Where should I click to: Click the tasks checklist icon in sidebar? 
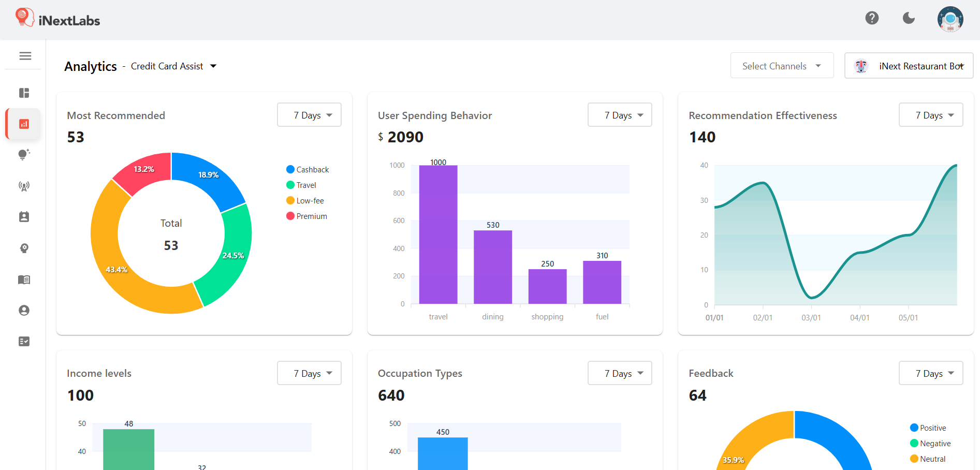(23, 341)
